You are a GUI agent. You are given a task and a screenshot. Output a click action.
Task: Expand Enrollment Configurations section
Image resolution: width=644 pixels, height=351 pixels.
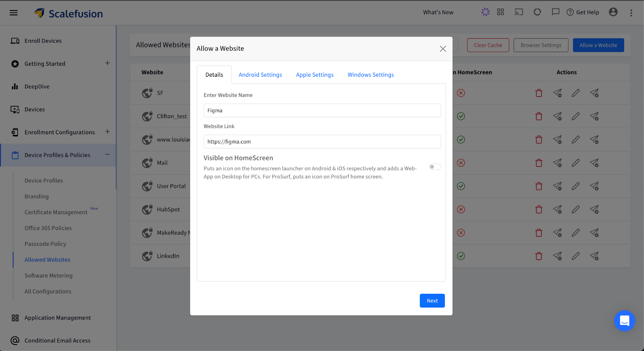pos(107,132)
